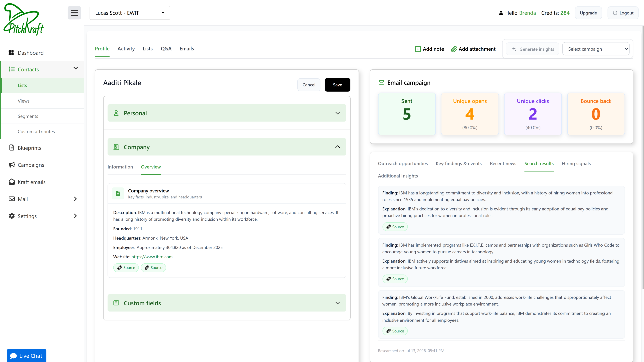Screen dimensions: 644x362
Task: Click the Blueprints document icon
Action: click(12, 148)
